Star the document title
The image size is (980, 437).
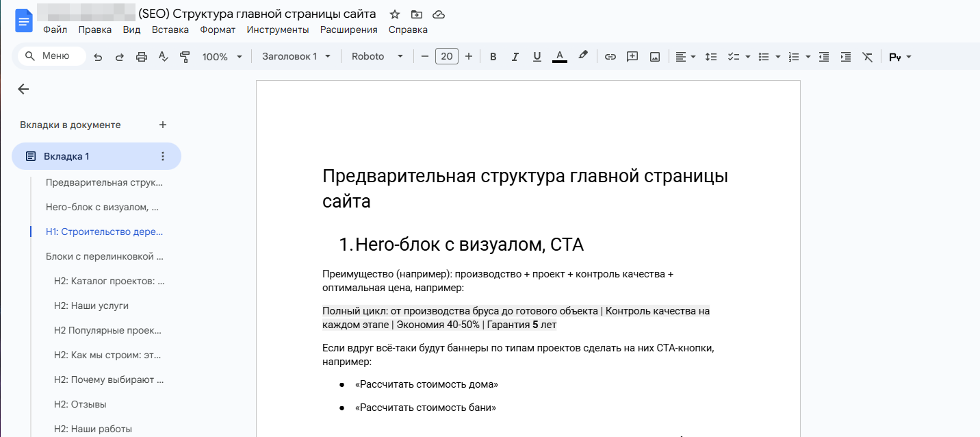coord(394,14)
